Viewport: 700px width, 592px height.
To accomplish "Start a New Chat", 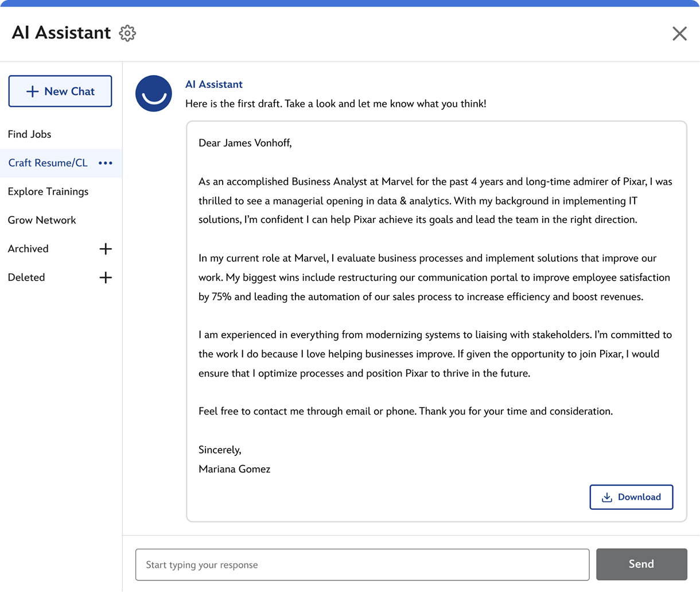I will pos(60,91).
